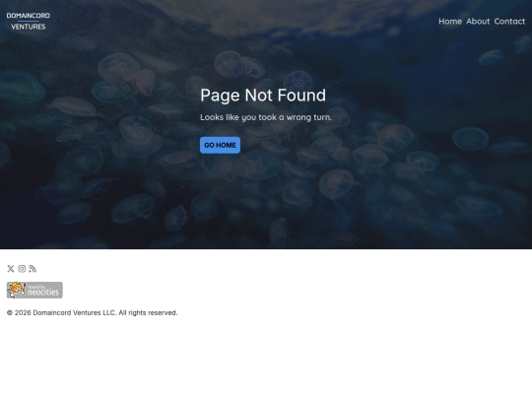Open the Instagram social icon
Viewport: 532px width, 399px height.
tap(22, 269)
